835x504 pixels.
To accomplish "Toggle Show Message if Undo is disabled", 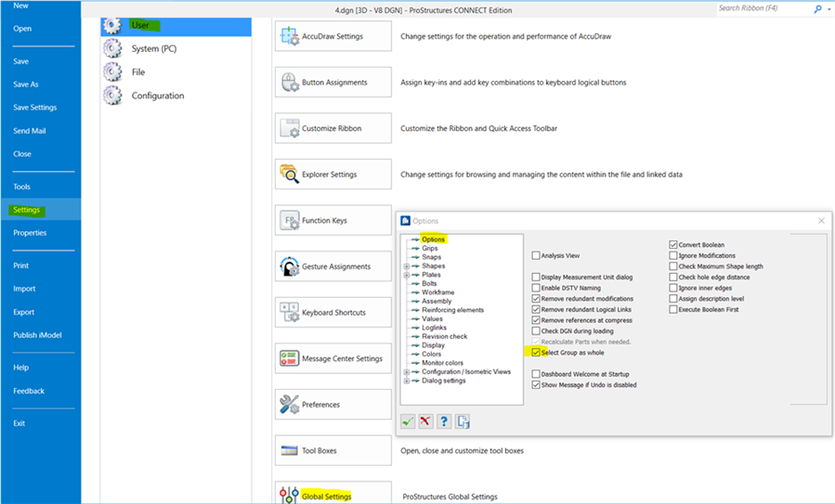I will pos(536,385).
